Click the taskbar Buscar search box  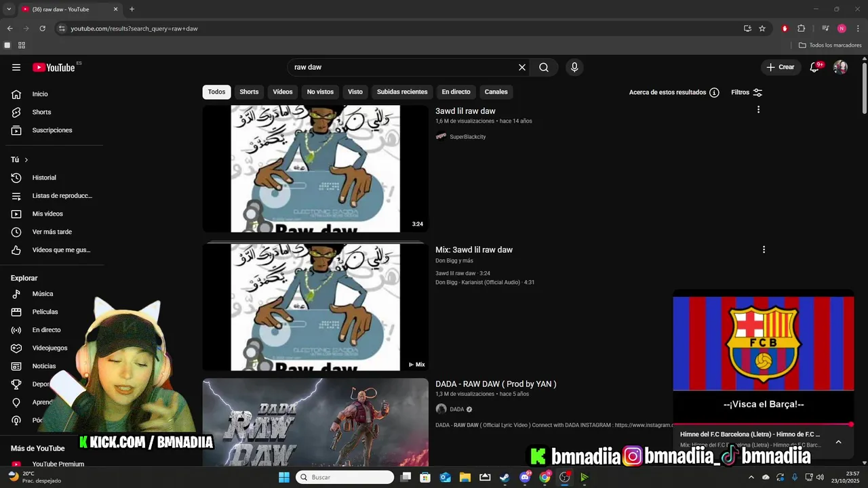[x=345, y=477]
